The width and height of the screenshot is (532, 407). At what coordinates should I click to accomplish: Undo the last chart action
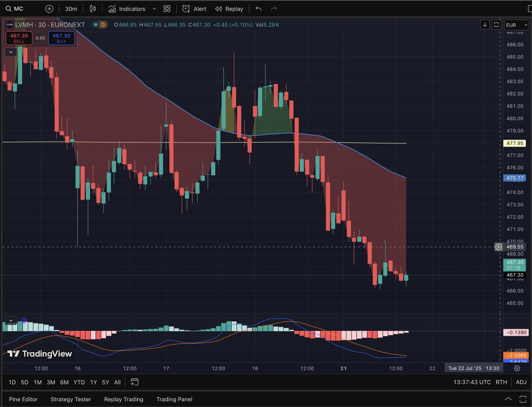tap(258, 8)
